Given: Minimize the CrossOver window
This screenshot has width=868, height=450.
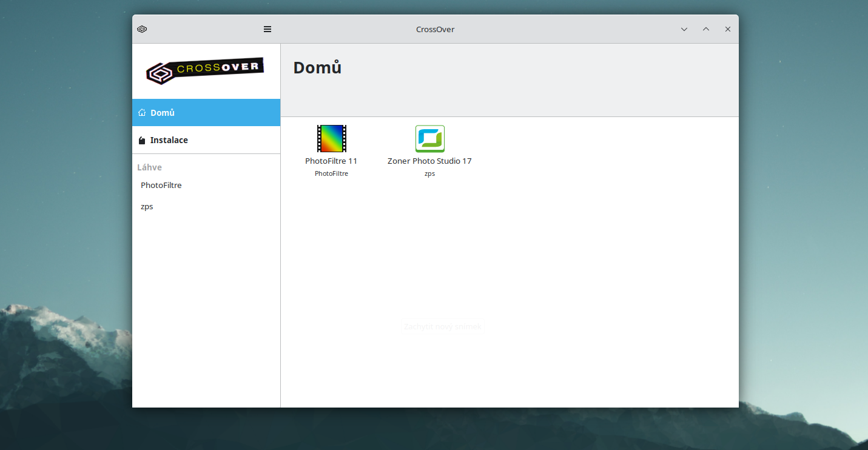Looking at the screenshot, I should click(684, 29).
